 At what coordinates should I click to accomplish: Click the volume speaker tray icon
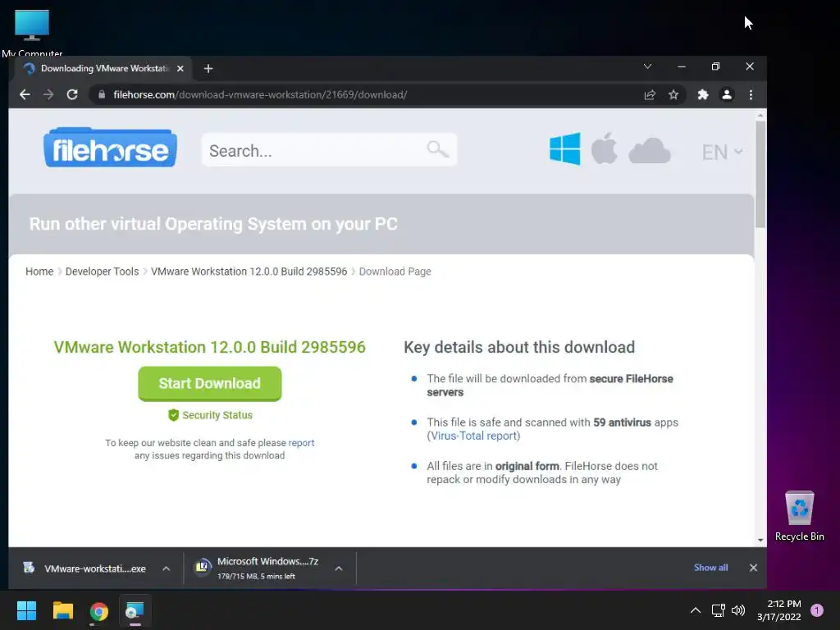[738, 610]
